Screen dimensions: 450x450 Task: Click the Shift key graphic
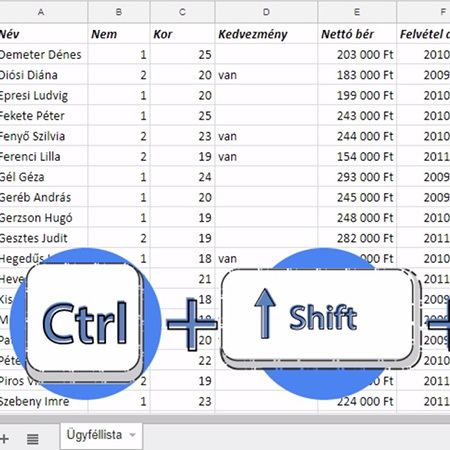[318, 318]
